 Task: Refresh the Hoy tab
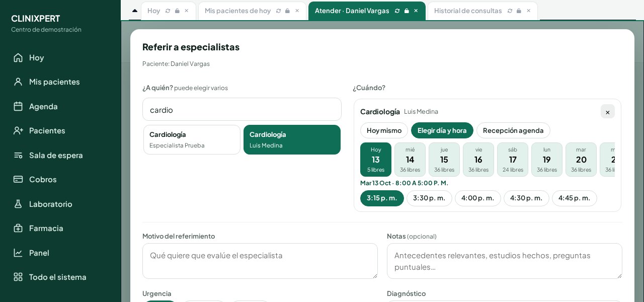[168, 11]
